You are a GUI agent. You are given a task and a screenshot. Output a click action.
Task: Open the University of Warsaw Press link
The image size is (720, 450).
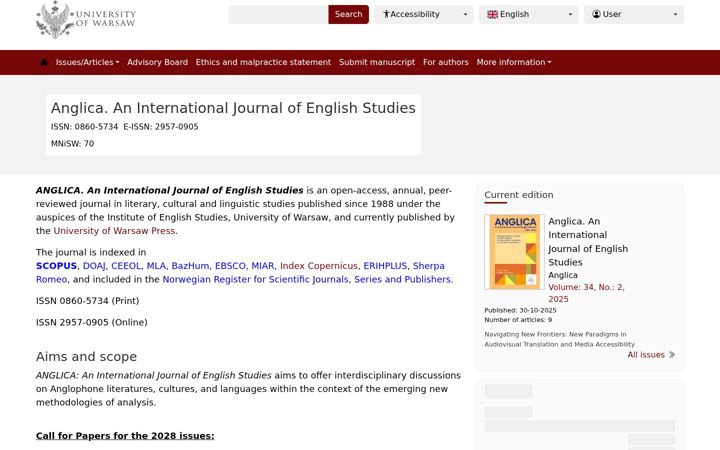(x=114, y=231)
